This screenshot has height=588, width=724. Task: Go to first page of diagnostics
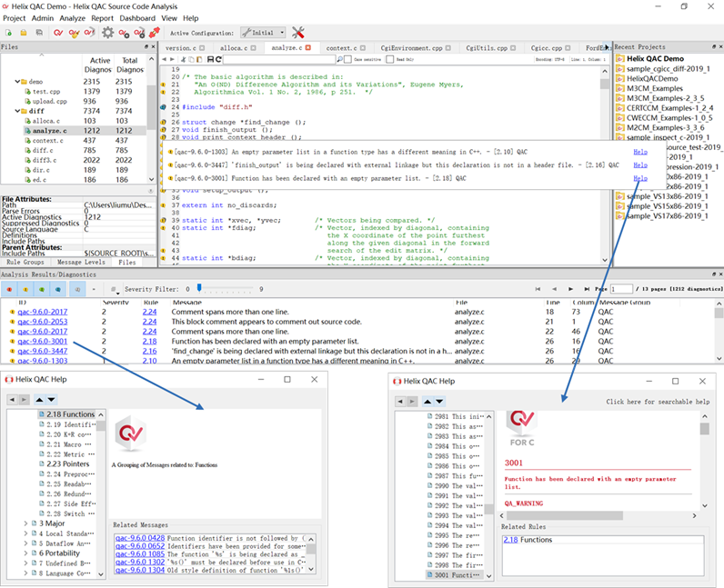click(538, 289)
